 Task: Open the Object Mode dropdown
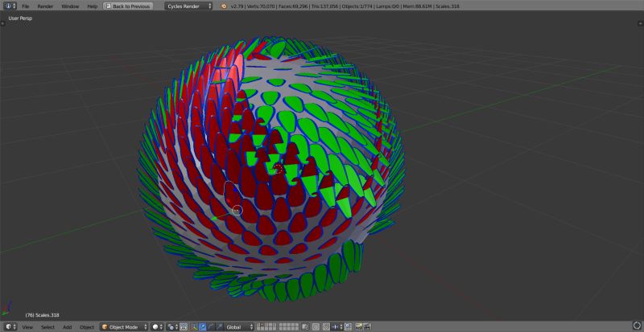[x=124, y=326]
